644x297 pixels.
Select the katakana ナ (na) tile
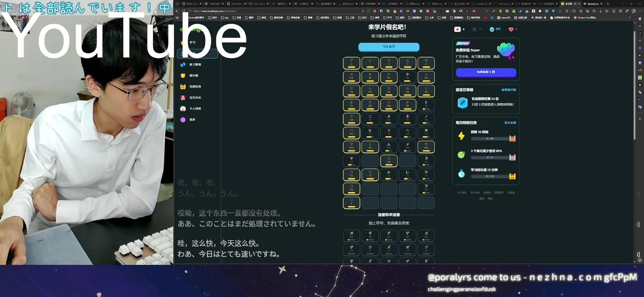click(351, 119)
